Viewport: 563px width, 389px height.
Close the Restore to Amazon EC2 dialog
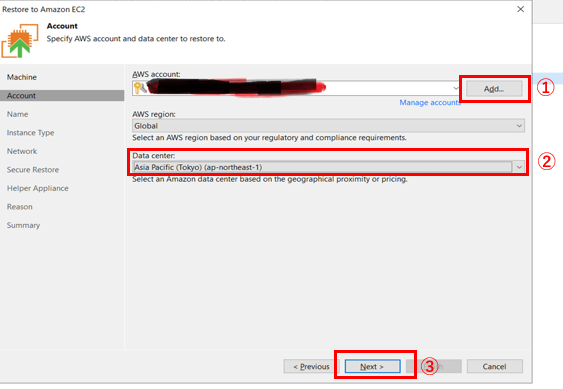(520, 9)
